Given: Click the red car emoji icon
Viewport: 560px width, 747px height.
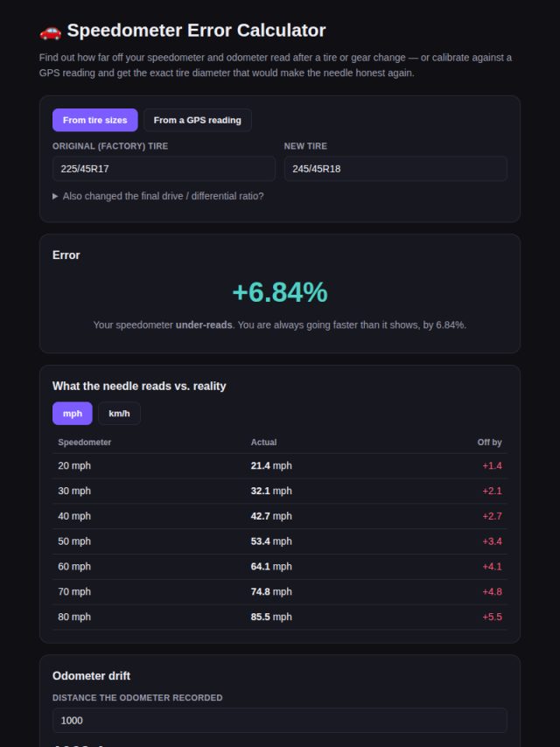Looking at the screenshot, I should coord(51,31).
